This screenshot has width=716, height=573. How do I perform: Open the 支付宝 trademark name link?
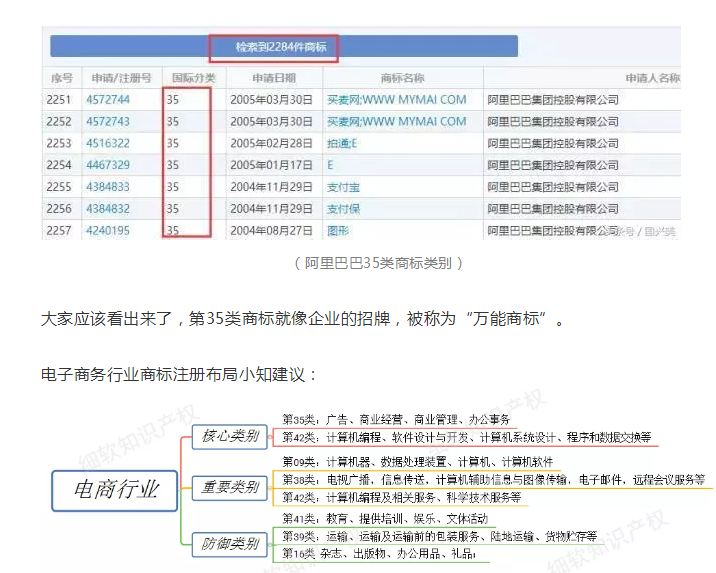coord(344,187)
